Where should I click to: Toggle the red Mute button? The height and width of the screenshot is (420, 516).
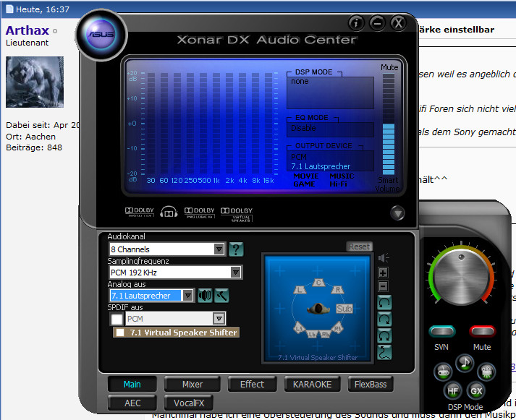(482, 331)
